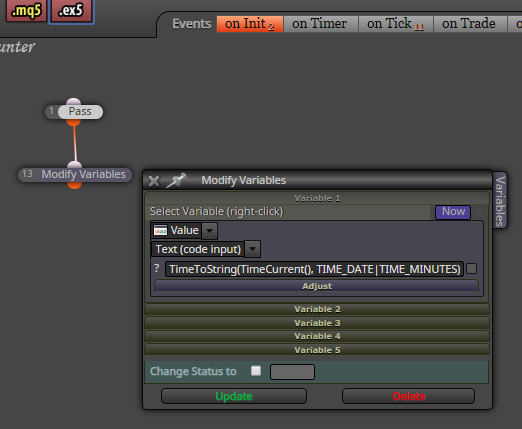Click the green Update button
Image resolution: width=522 pixels, height=429 pixels.
point(234,396)
